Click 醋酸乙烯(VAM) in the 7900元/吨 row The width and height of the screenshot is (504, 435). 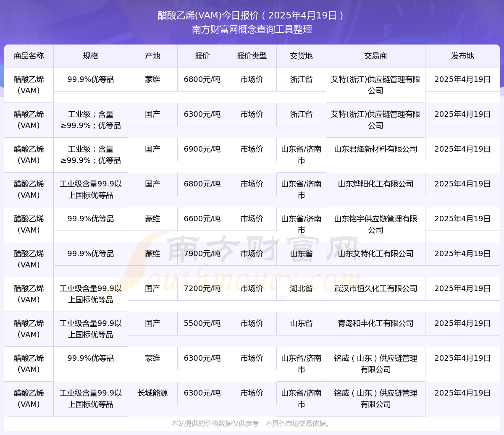point(29,259)
